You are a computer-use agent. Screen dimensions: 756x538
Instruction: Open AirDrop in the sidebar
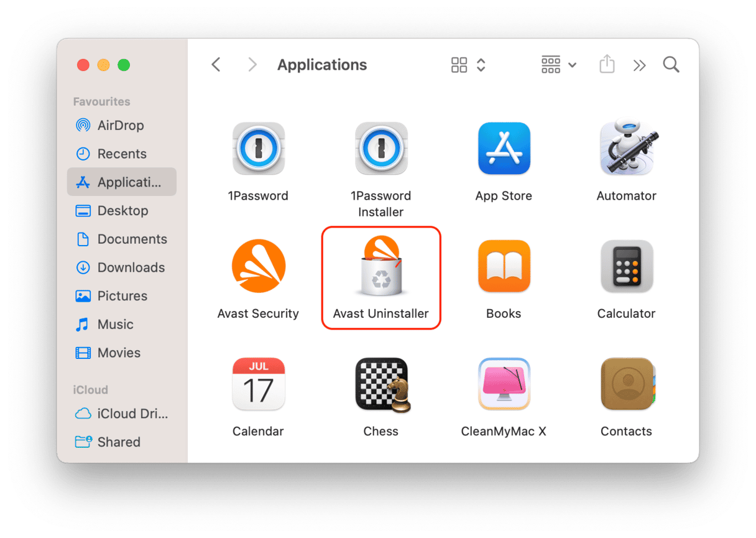(122, 125)
